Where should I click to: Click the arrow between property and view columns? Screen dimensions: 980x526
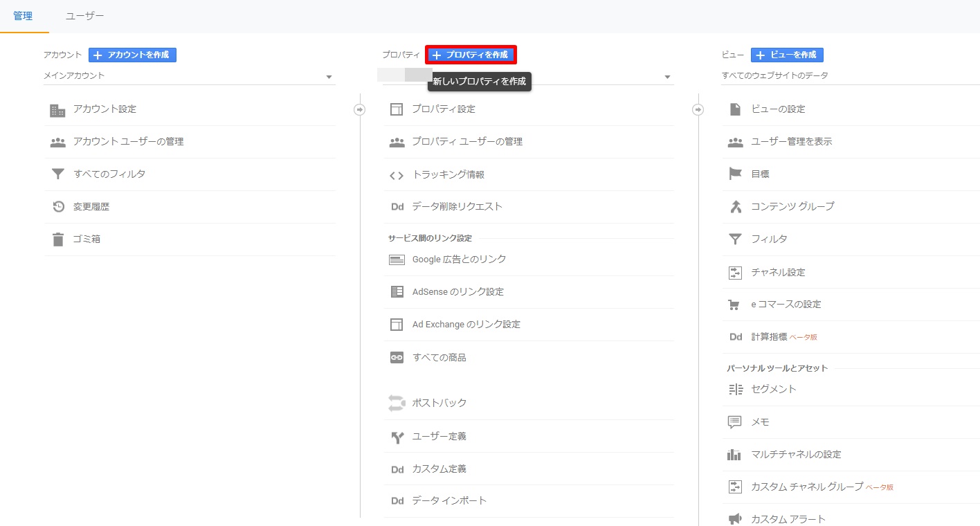pos(698,109)
